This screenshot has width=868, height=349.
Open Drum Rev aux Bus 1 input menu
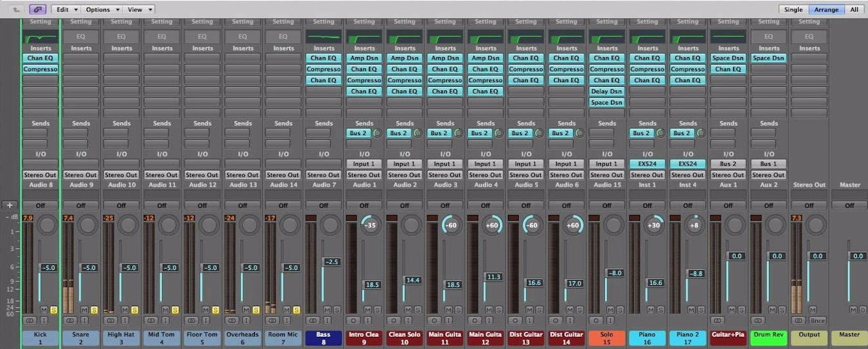[x=768, y=164]
